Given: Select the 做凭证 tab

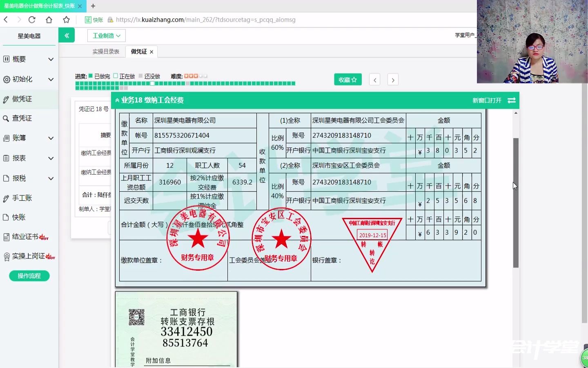Looking at the screenshot, I should coord(139,52).
